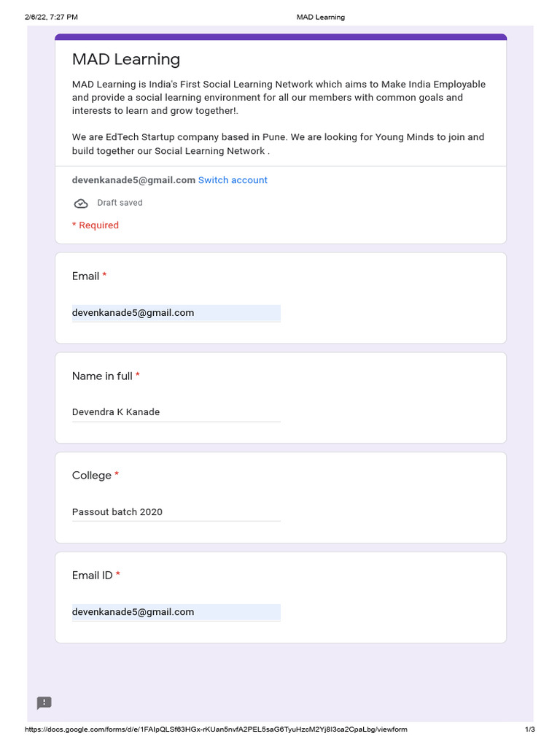Screen dimensions: 560x747
Task: Click the Draft saved status text
Action: tap(120, 203)
